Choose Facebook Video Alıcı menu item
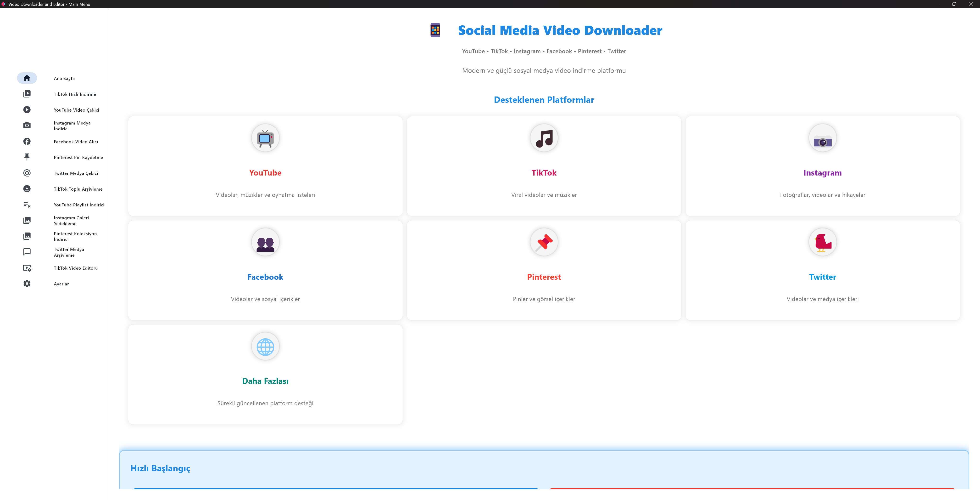 [x=76, y=142]
